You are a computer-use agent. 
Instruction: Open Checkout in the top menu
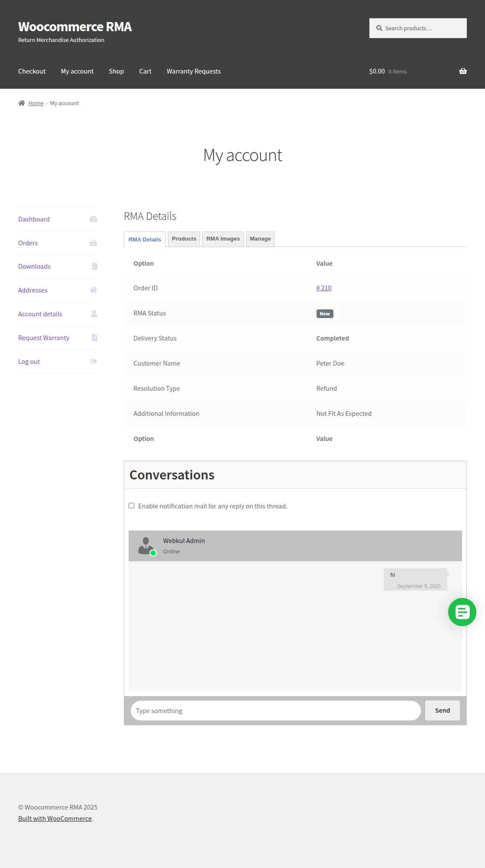pyautogui.click(x=32, y=71)
